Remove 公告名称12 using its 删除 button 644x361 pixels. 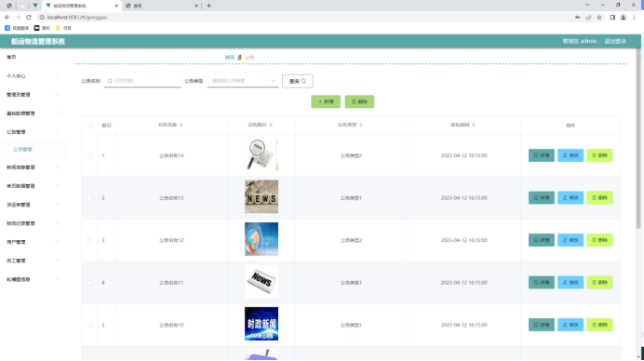[x=599, y=240]
